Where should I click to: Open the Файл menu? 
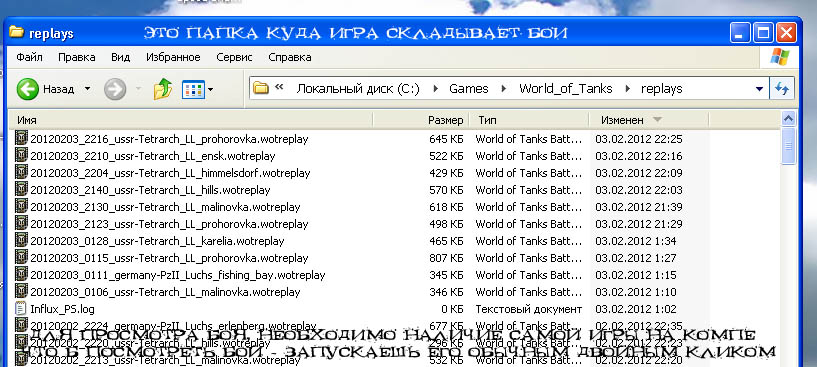(29, 57)
